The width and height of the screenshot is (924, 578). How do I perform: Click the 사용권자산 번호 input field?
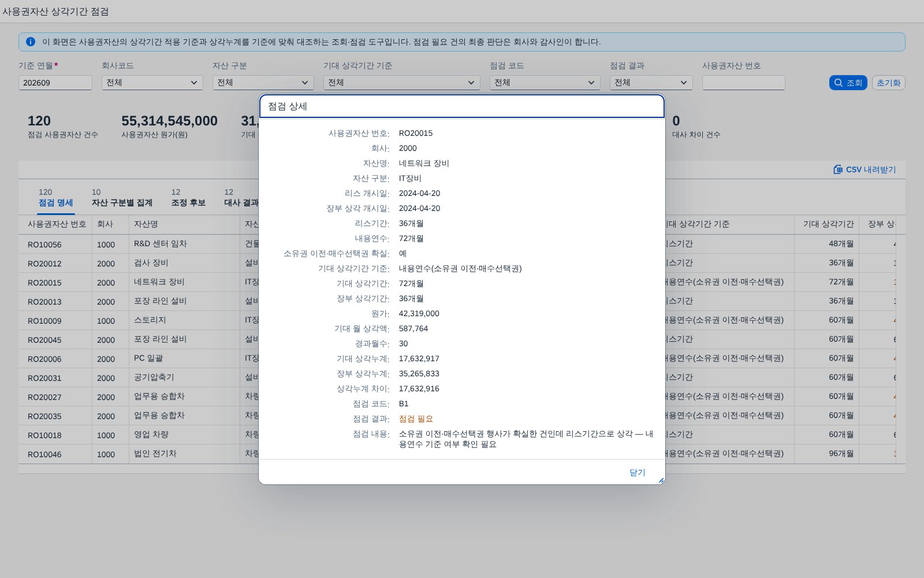point(744,83)
